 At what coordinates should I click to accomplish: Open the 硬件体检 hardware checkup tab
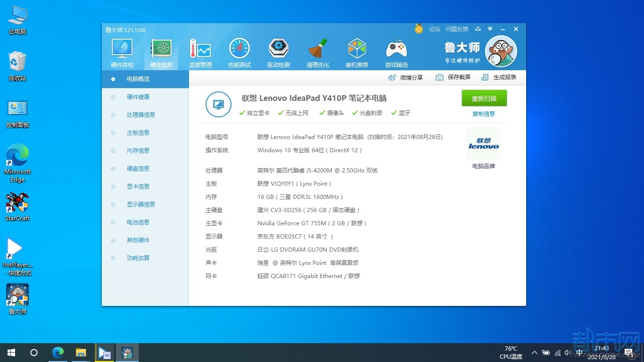pyautogui.click(x=122, y=53)
